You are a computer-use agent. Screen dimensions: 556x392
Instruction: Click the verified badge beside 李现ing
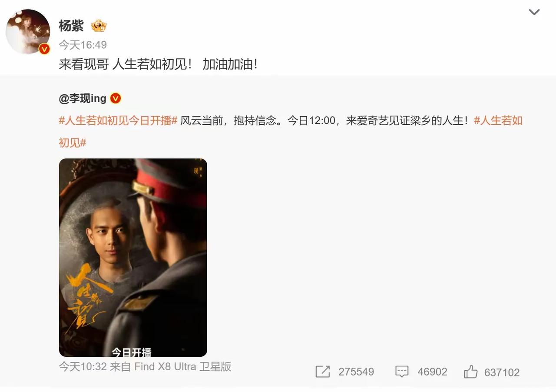pos(116,99)
